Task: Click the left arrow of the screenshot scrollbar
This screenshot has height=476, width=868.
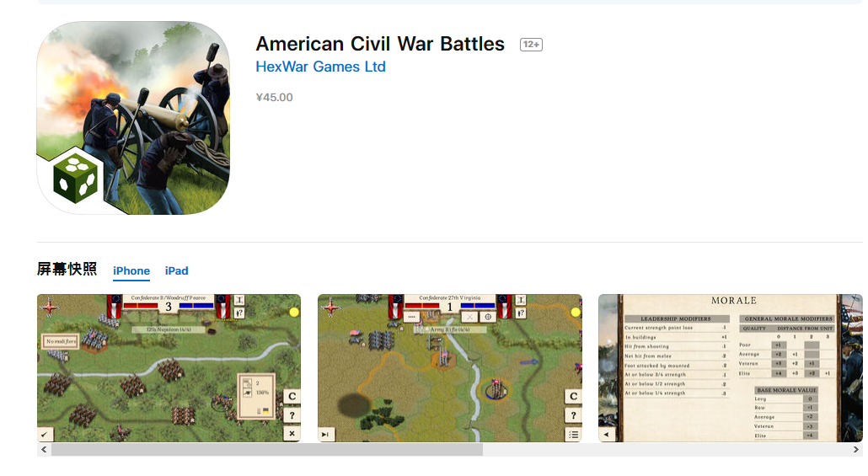Action: click(x=44, y=449)
